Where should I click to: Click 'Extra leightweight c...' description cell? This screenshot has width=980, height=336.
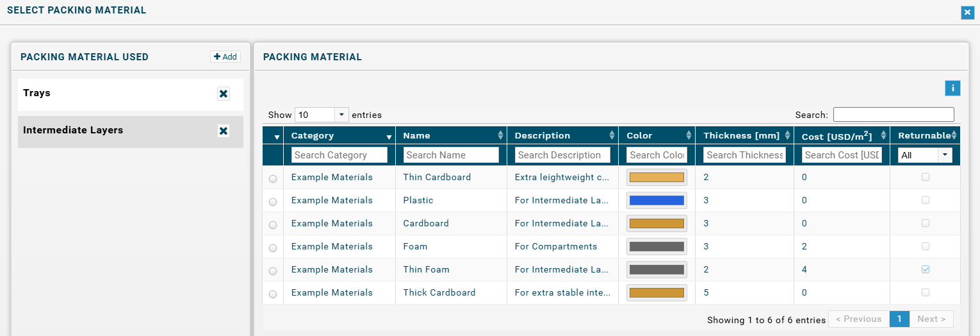pos(562,177)
